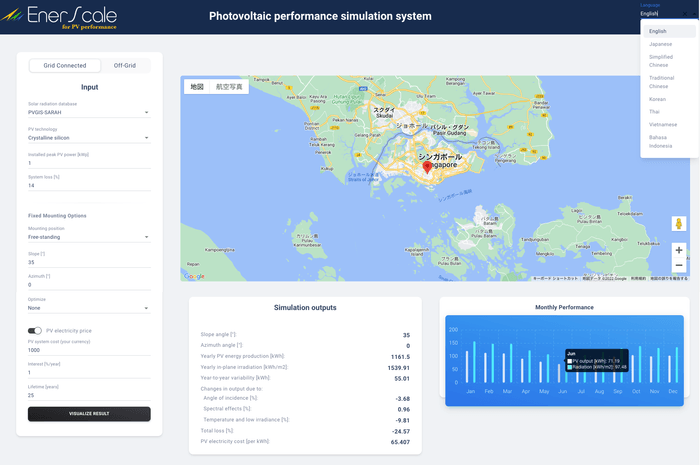Select Korean in the language menu

pos(658,99)
